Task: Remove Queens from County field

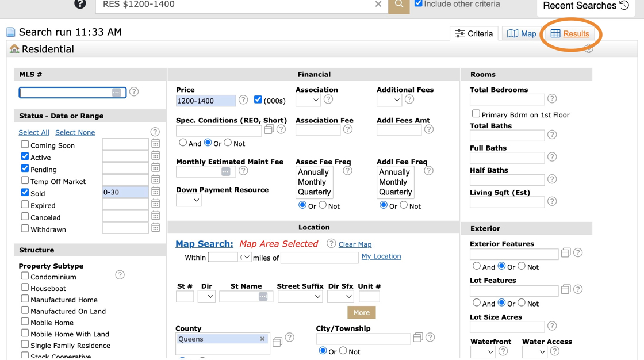Action: point(262,339)
